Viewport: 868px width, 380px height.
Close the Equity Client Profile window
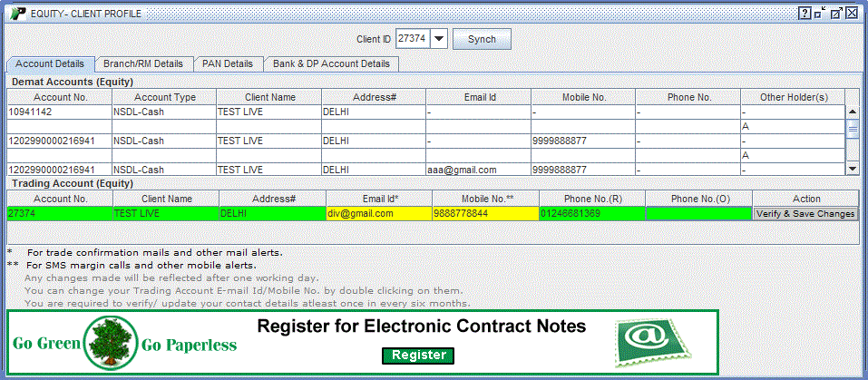point(851,13)
